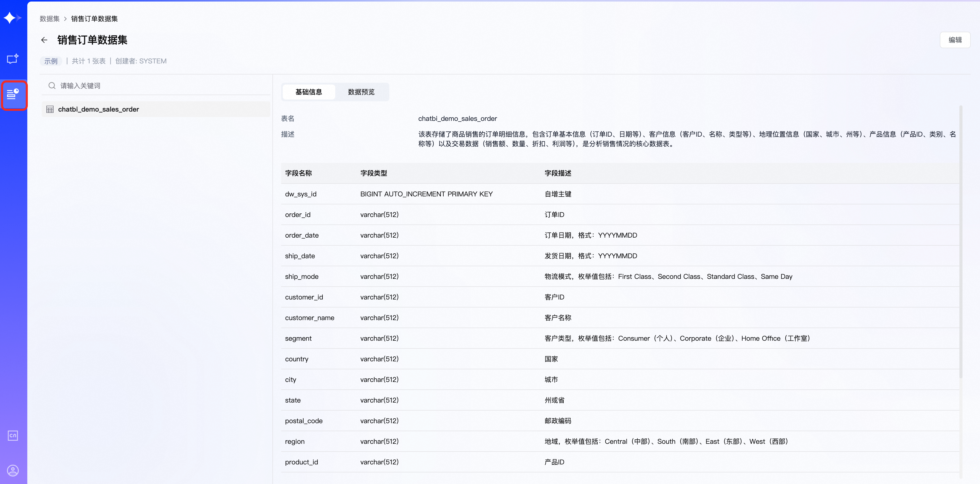Click the 销售订单数据集 page title
Screen dimensions: 980x484
point(92,40)
